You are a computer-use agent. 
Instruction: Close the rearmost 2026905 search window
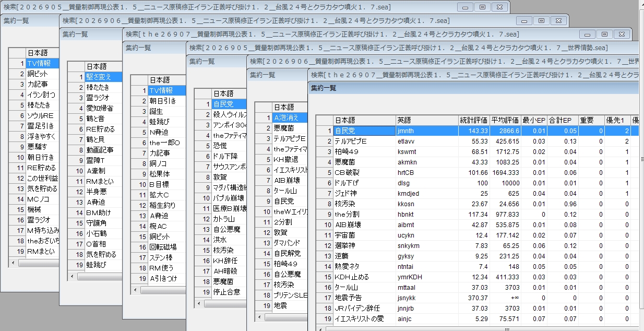(499, 7)
